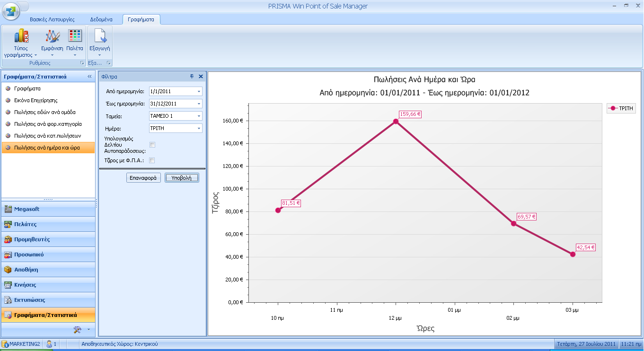Toggle Τζίρος με Φ.Π.Α. checkbox
The height and width of the screenshot is (351, 644).
click(152, 160)
